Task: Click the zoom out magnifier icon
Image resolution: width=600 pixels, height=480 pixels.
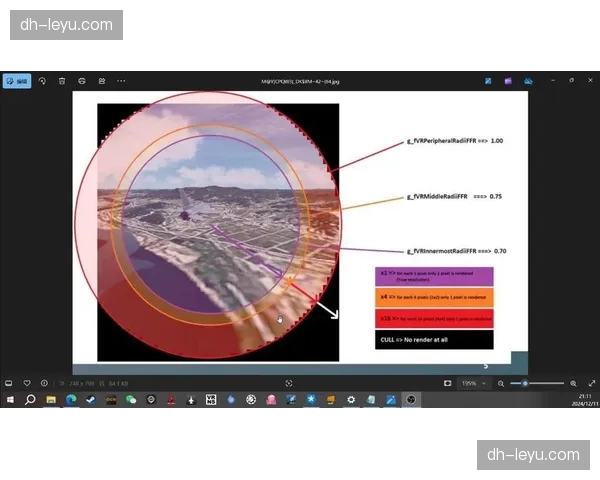Action: [x=501, y=383]
